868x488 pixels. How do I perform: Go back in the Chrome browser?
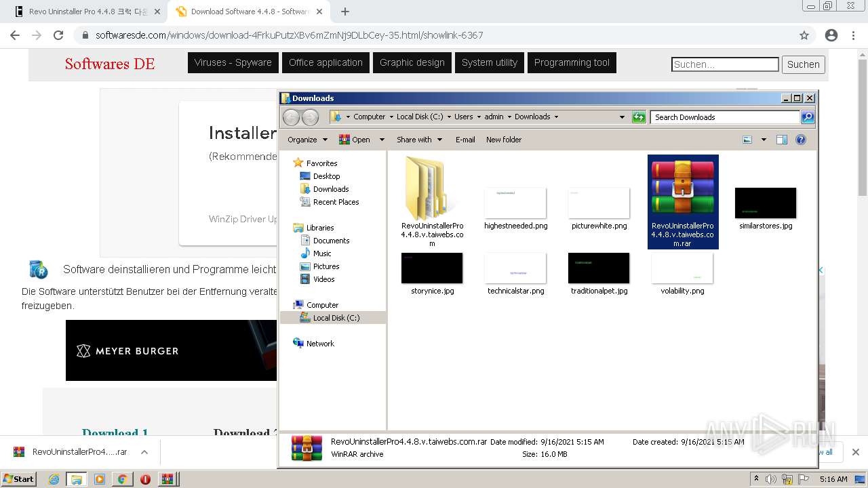pos(15,35)
